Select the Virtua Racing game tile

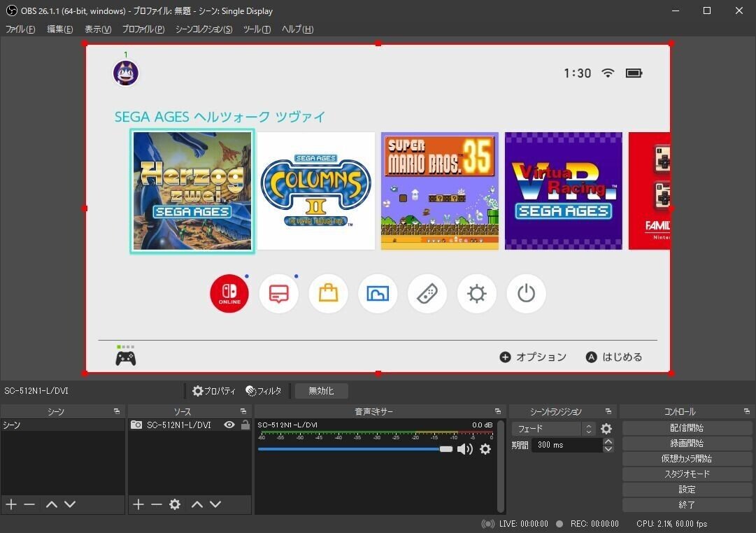pyautogui.click(x=564, y=191)
